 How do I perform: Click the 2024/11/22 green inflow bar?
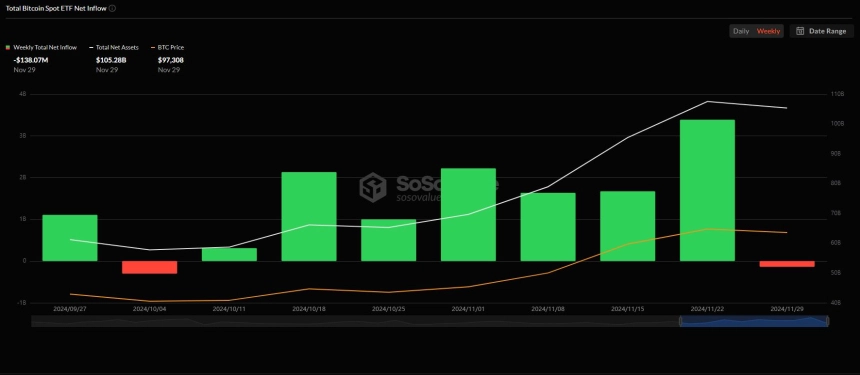707,190
